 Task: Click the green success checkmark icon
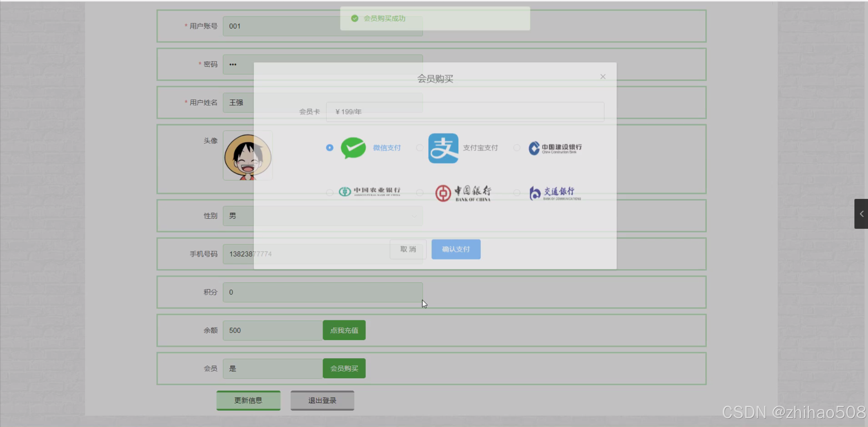pos(355,18)
